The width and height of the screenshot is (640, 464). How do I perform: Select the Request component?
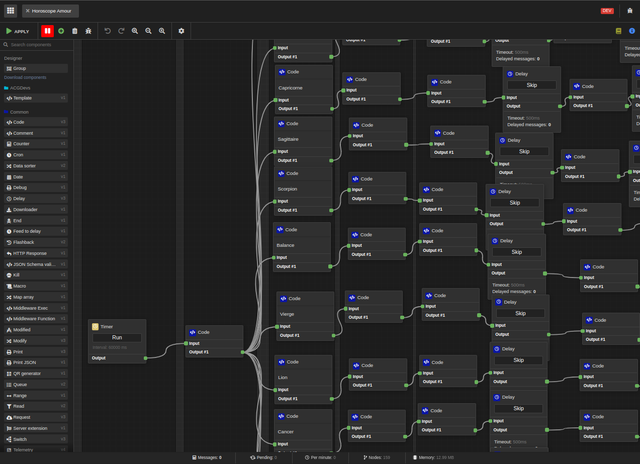coord(36,417)
